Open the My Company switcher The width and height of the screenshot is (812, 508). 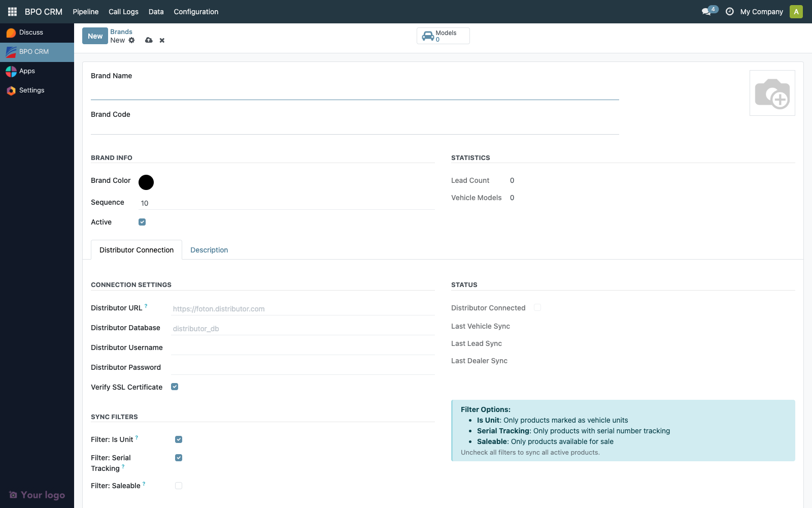pos(761,12)
